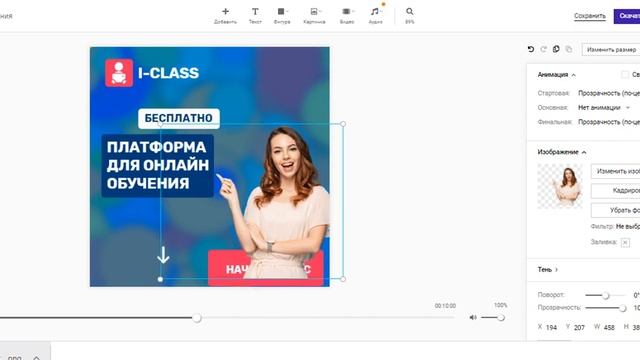Open the Фигура shape tool
This screenshot has height=360, width=640.
click(x=282, y=16)
